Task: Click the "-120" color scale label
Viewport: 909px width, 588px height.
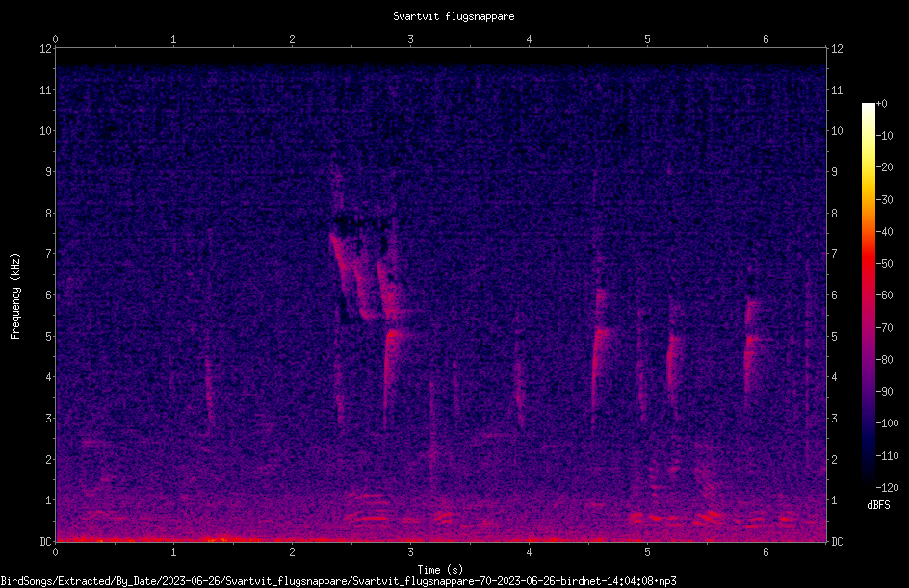Action: point(887,488)
